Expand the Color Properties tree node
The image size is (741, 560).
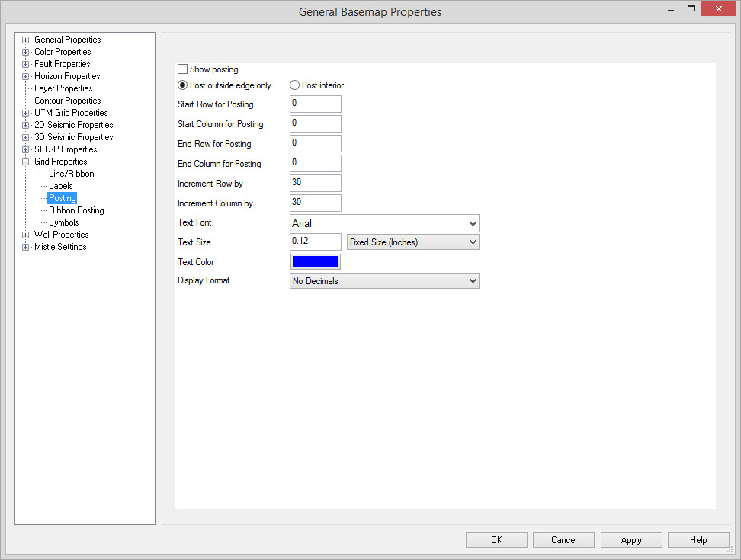tap(26, 52)
